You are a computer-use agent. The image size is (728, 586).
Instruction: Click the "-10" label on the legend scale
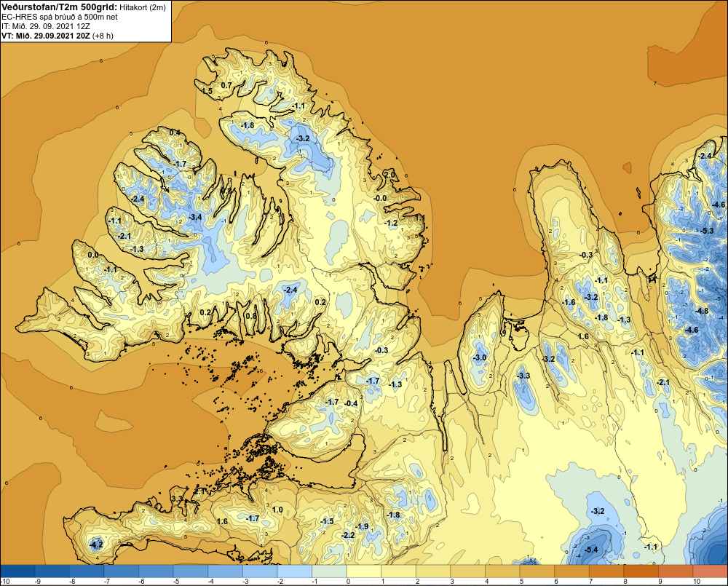pos(6,582)
